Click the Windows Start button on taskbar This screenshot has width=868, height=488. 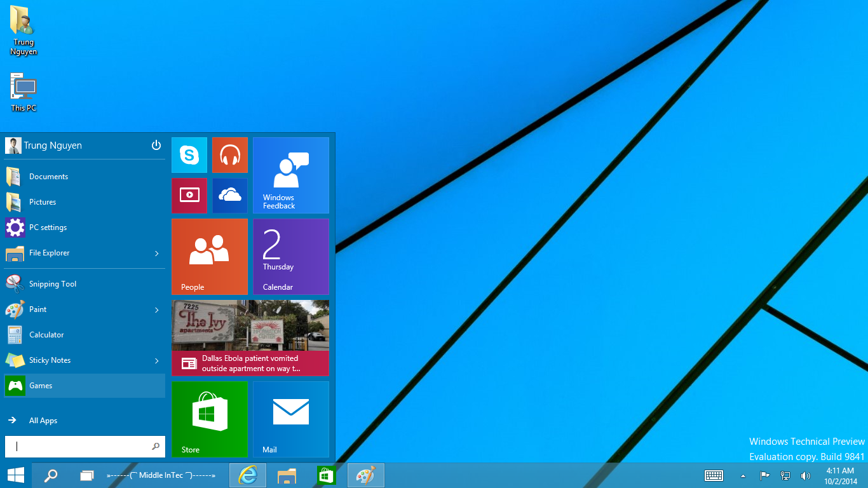16,475
